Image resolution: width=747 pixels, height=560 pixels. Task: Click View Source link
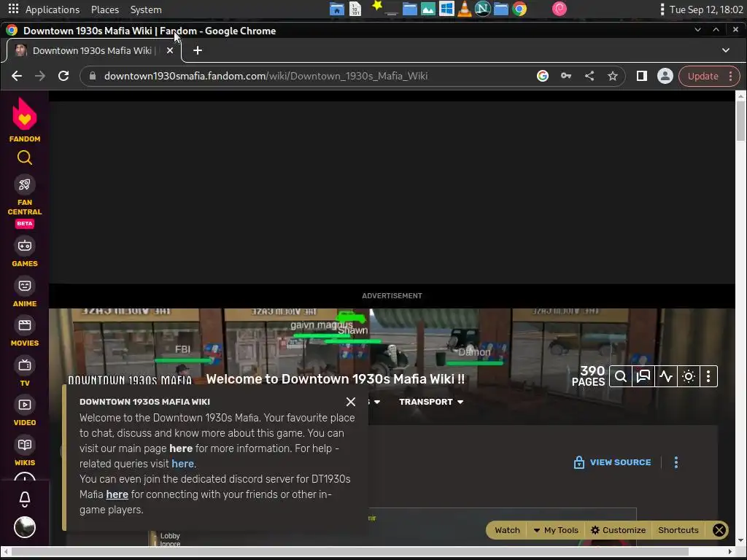click(613, 462)
